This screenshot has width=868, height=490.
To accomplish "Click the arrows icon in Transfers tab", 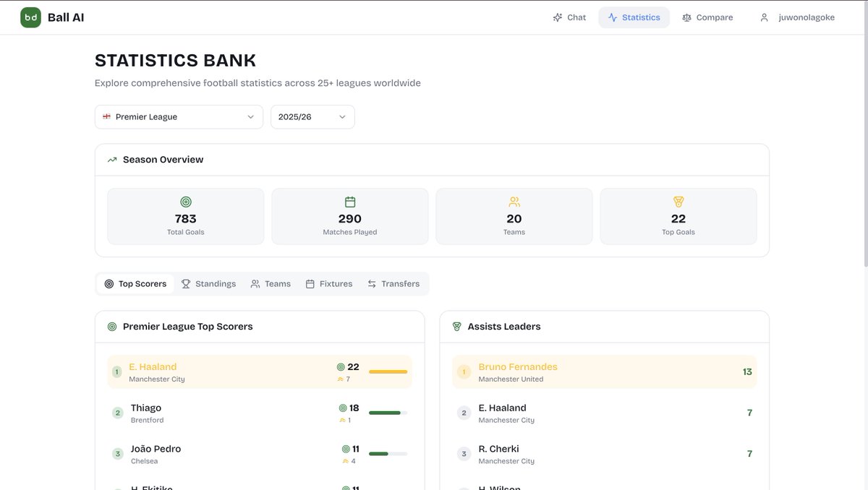I will click(x=372, y=284).
